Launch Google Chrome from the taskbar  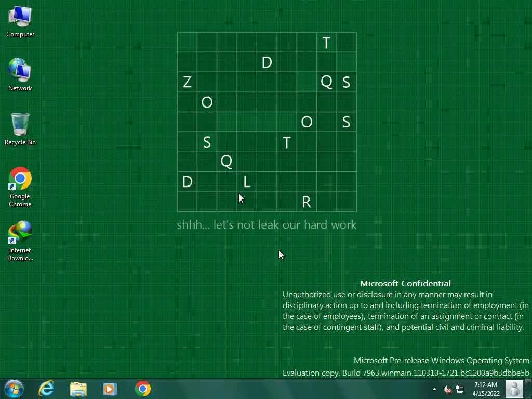coord(143,389)
